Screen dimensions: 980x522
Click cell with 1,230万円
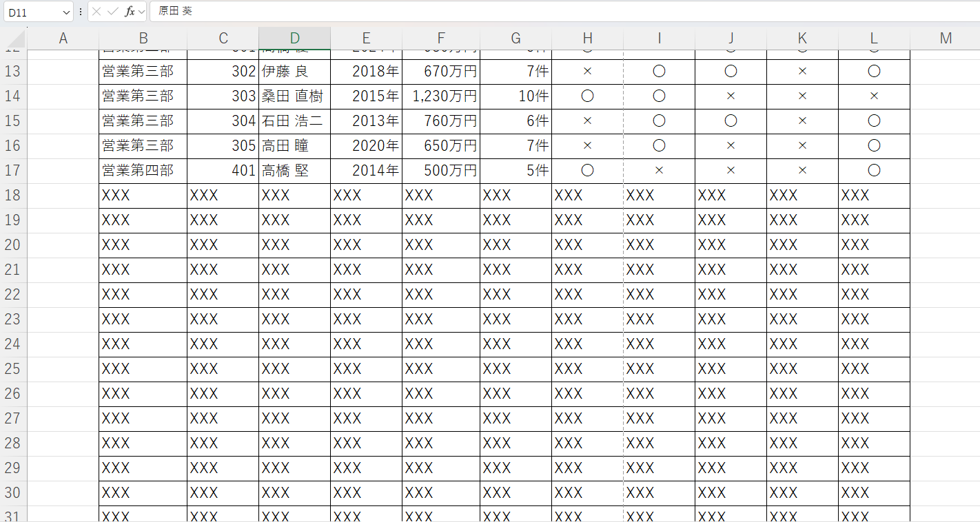tap(441, 96)
